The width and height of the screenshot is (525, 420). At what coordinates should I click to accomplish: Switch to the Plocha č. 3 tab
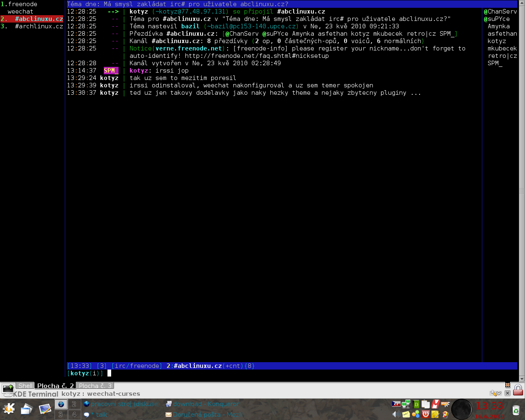point(95,386)
